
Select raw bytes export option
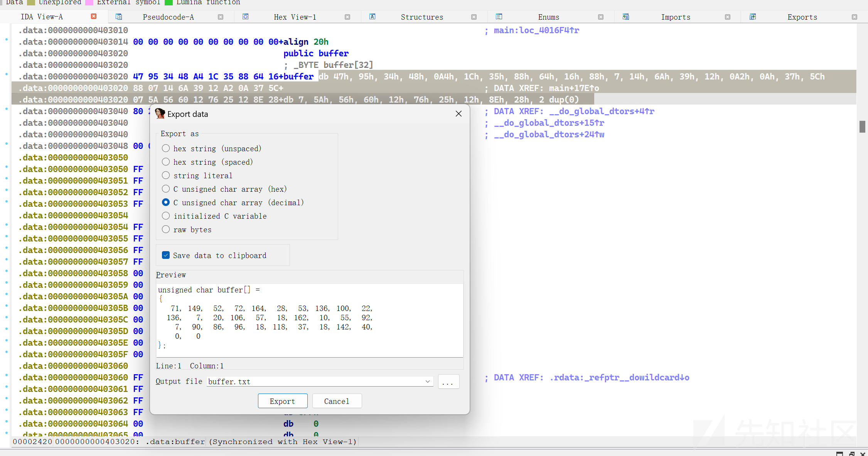[187, 230]
